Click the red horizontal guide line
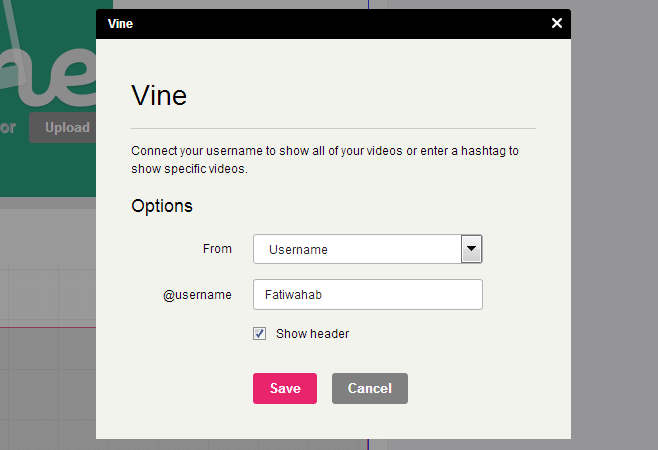The height and width of the screenshot is (450, 658). (x=48, y=327)
